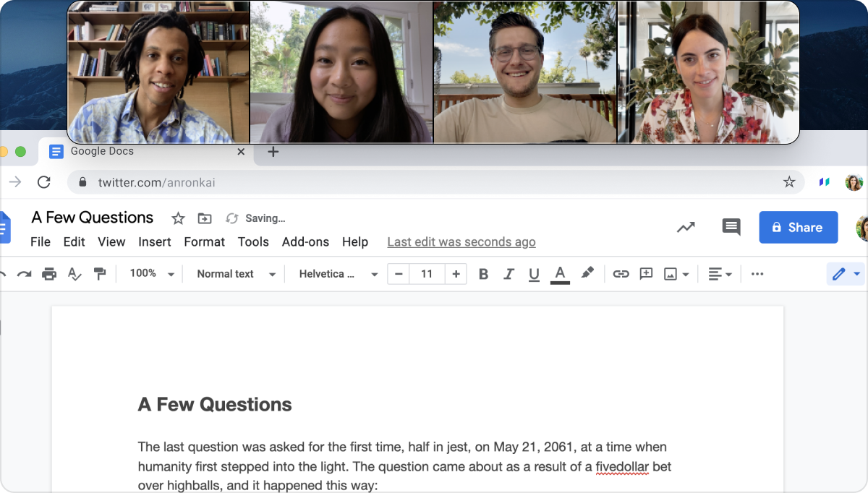
Task: Insert a link with chain icon
Action: [x=621, y=274]
